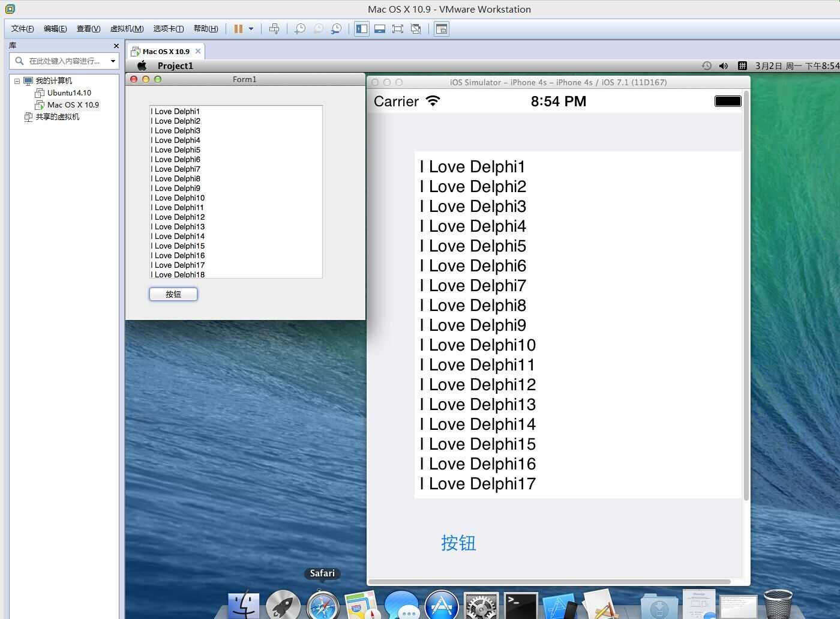
Task: Click the battery icon in the simulator status bar
Action: tap(728, 101)
